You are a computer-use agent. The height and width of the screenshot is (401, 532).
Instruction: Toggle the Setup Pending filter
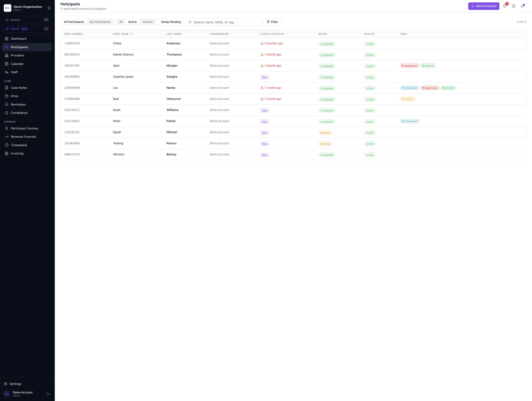[x=171, y=22]
